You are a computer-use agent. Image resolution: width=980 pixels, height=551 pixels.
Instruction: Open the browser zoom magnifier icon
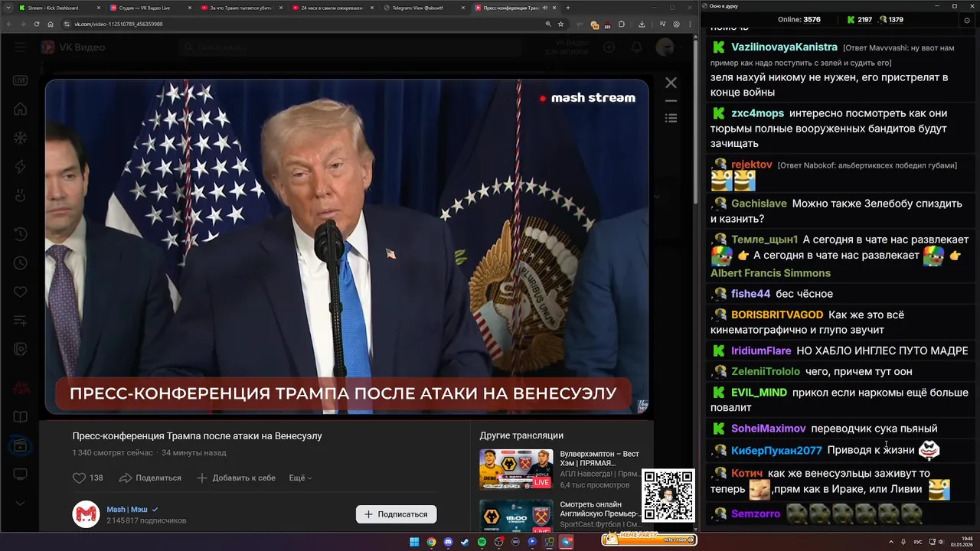pyautogui.click(x=548, y=24)
